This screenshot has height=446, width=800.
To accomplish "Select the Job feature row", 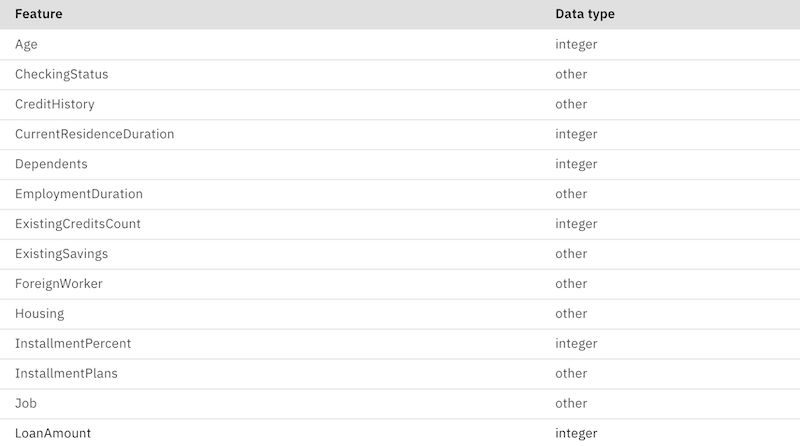I will (x=400, y=404).
